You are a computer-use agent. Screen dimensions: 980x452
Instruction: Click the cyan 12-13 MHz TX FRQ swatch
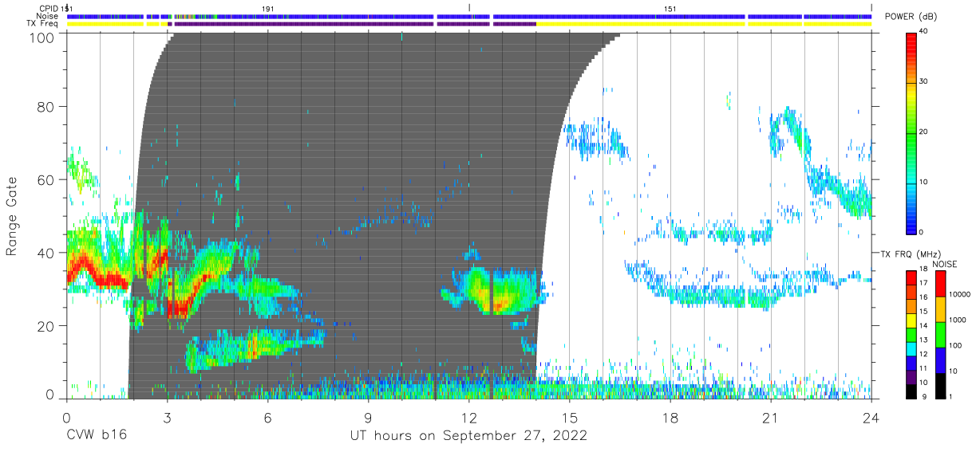tap(911, 348)
